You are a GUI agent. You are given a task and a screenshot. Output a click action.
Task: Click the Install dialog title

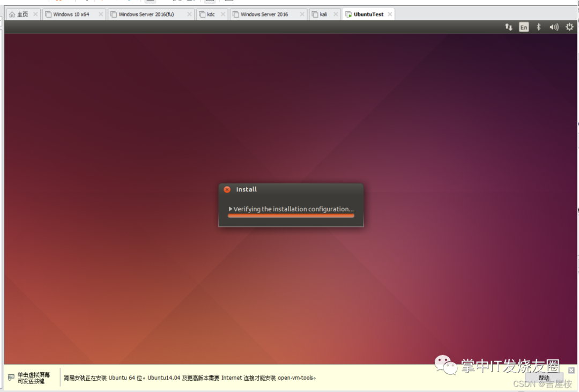coord(246,189)
